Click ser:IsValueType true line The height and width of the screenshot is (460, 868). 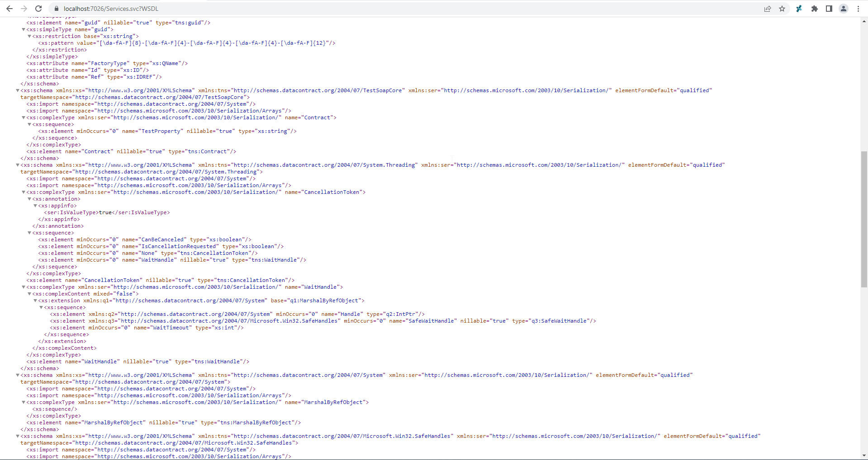click(107, 213)
